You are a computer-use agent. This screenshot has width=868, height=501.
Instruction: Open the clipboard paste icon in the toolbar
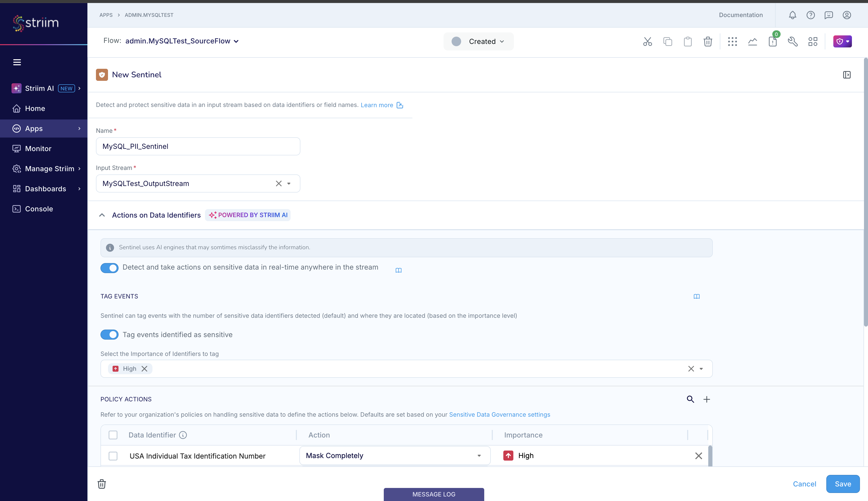point(688,41)
